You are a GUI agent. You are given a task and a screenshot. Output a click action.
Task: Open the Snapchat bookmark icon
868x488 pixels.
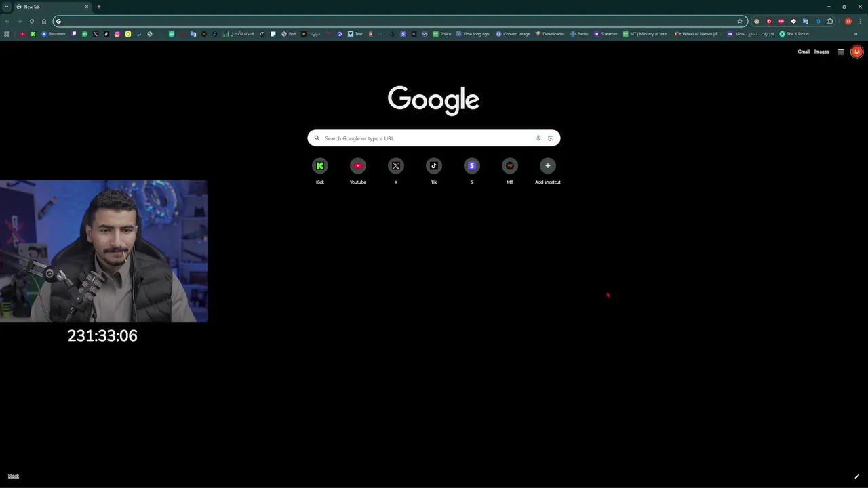tap(128, 34)
